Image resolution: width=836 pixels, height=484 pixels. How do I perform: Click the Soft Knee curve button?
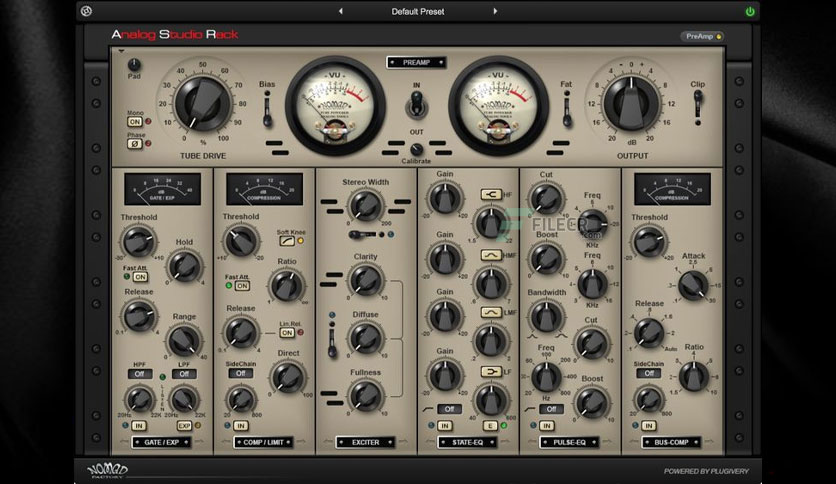point(287,241)
